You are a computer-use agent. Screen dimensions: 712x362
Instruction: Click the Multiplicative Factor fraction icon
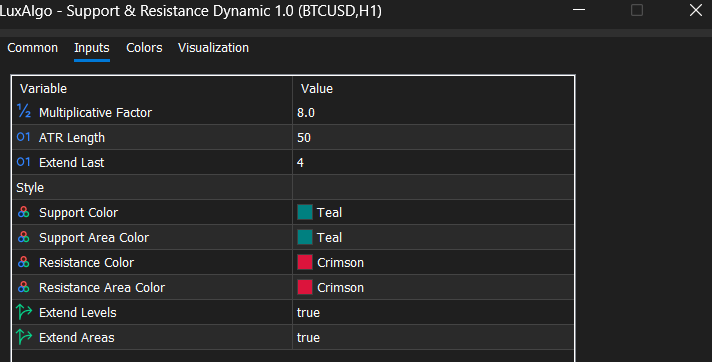tap(24, 111)
